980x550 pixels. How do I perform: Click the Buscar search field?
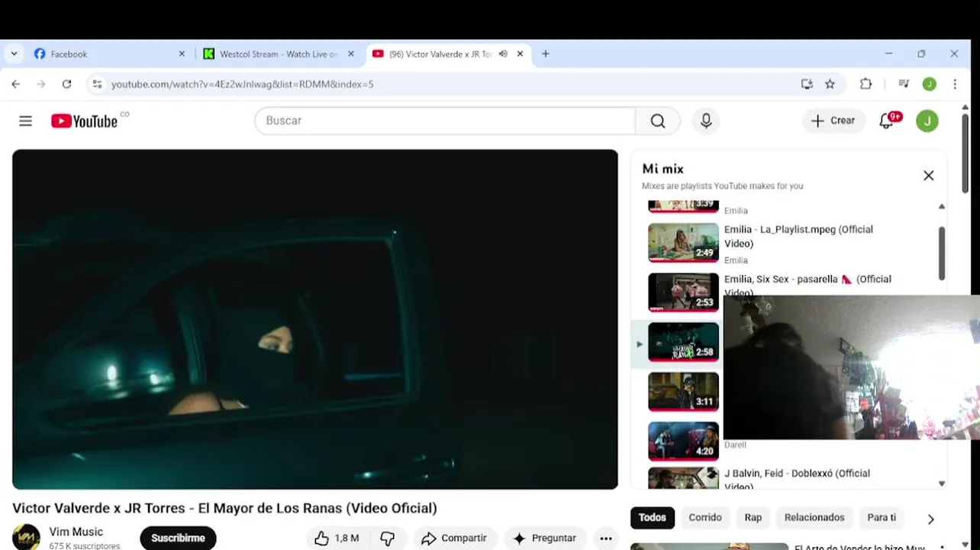click(445, 121)
